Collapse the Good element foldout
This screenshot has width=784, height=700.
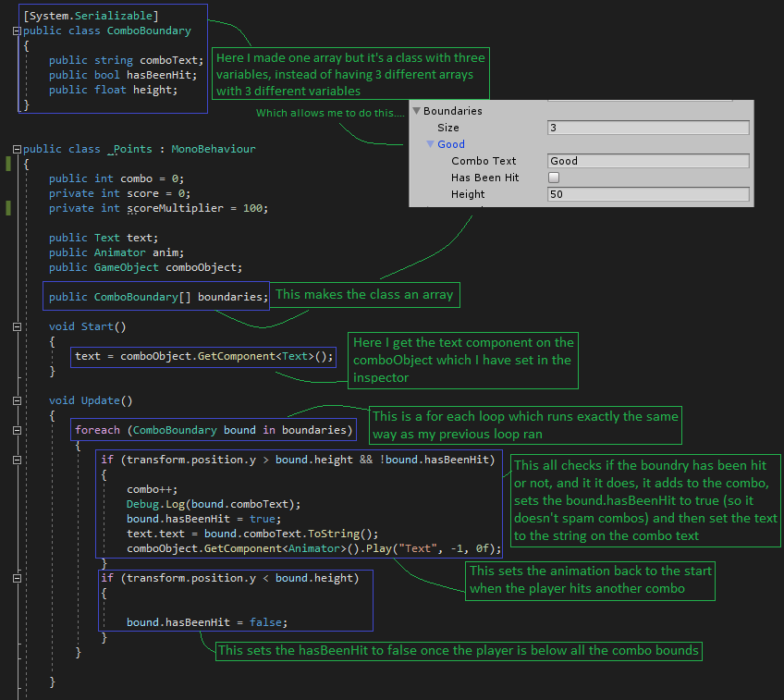[x=430, y=144]
